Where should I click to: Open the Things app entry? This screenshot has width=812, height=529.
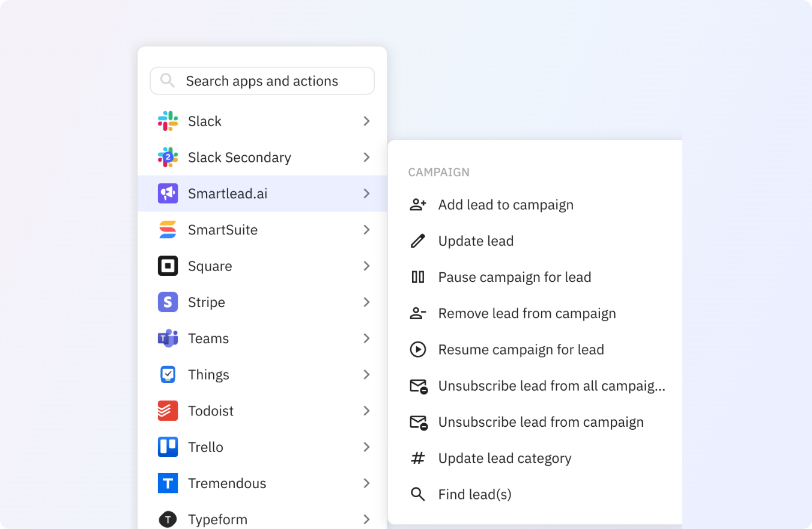pyautogui.click(x=262, y=375)
